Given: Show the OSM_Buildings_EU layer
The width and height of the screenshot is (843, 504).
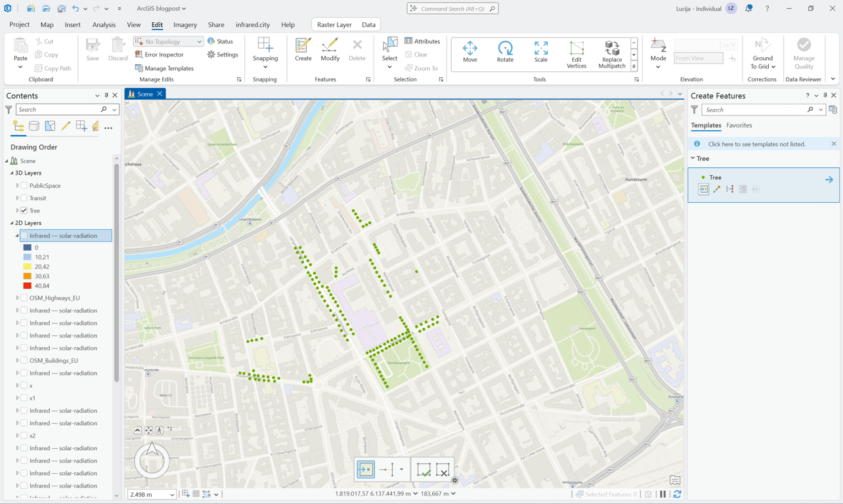Looking at the screenshot, I should pos(24,360).
